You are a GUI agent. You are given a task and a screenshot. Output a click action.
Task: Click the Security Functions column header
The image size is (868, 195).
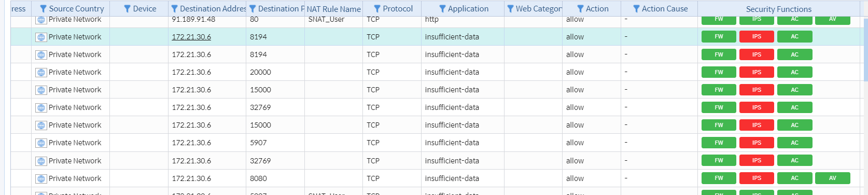click(x=778, y=9)
